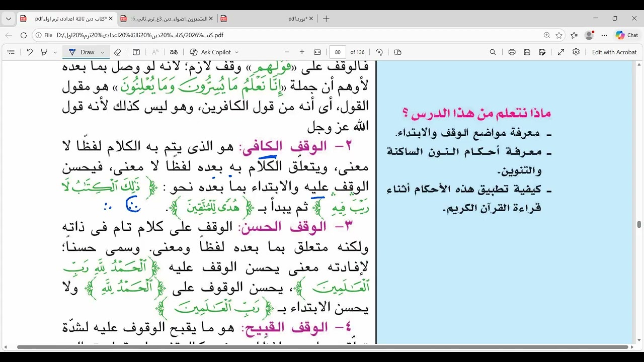Open the table of contents panel
This screenshot has height=362, width=644.
click(11, 52)
